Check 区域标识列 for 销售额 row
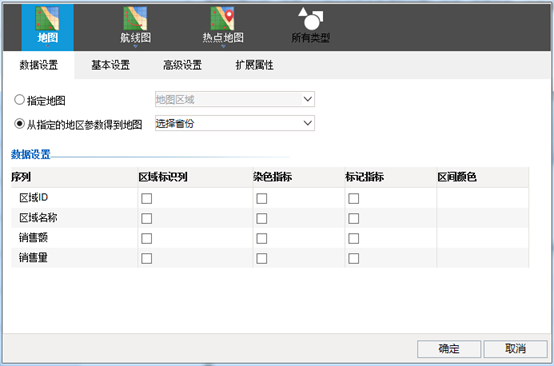 click(147, 238)
